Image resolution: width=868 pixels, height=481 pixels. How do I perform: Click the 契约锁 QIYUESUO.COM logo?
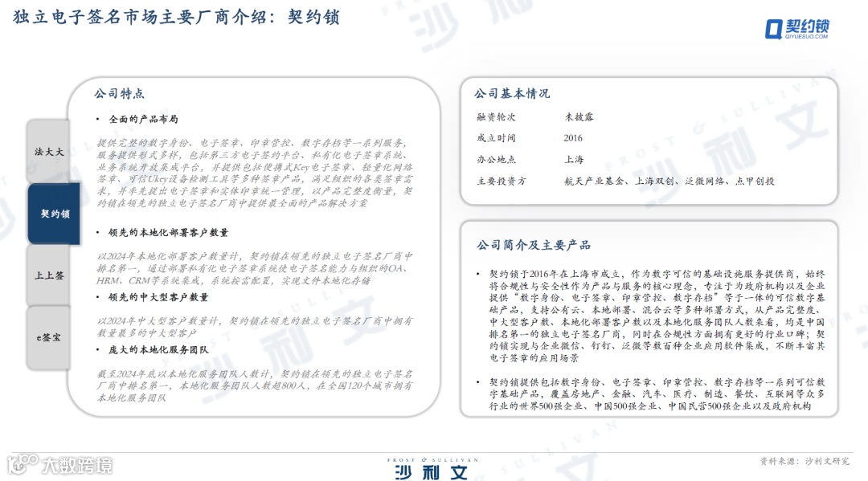(x=797, y=29)
